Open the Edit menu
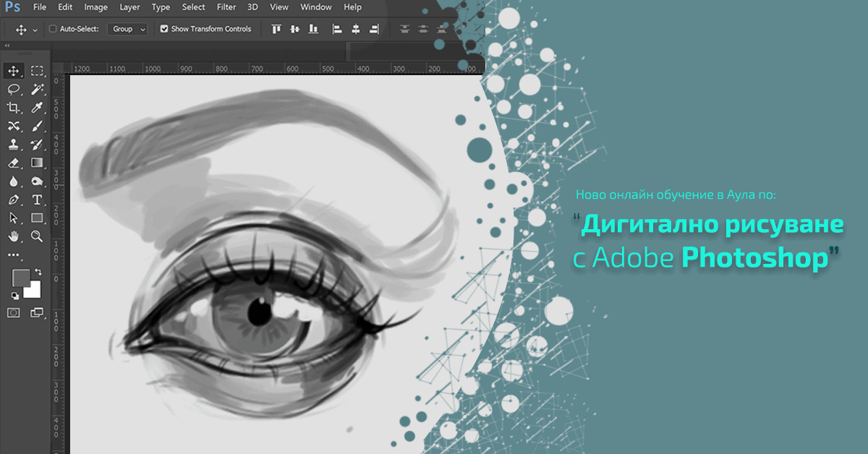Viewport: 868px width, 454px height. point(65,7)
